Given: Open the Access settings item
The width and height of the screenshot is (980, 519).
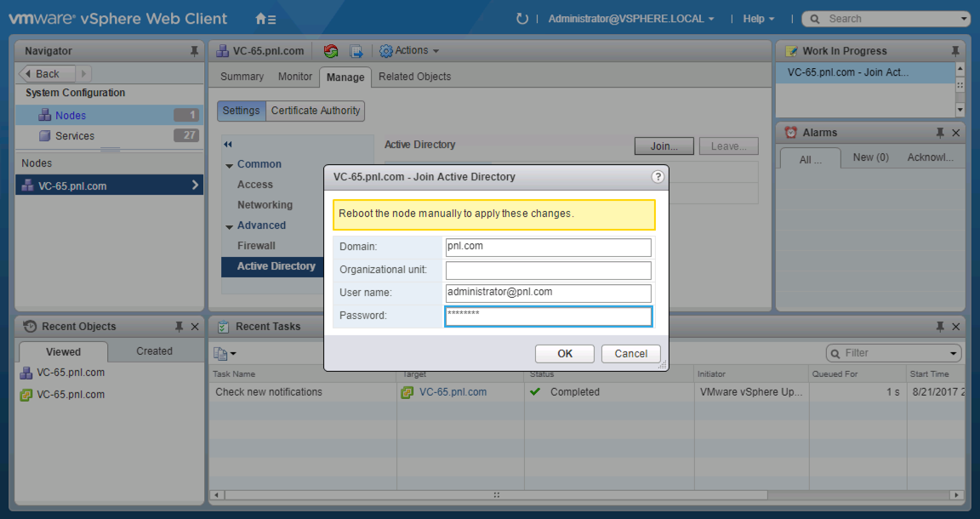Looking at the screenshot, I should (255, 185).
